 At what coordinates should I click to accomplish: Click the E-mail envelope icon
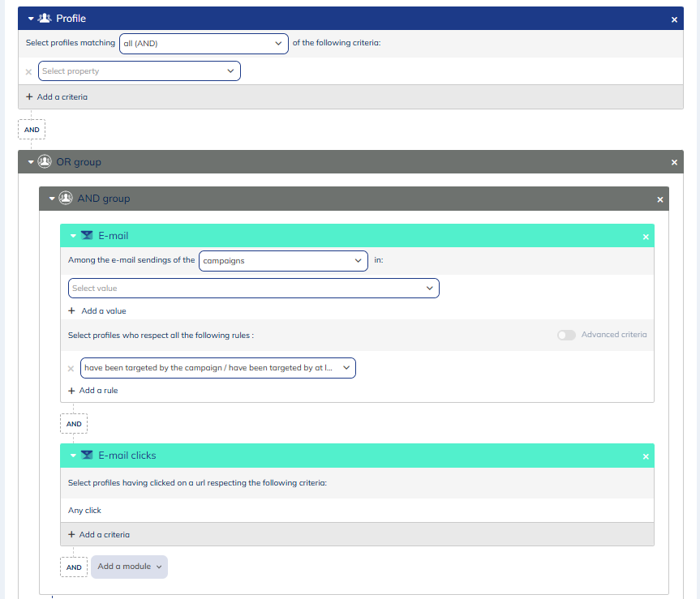click(87, 236)
